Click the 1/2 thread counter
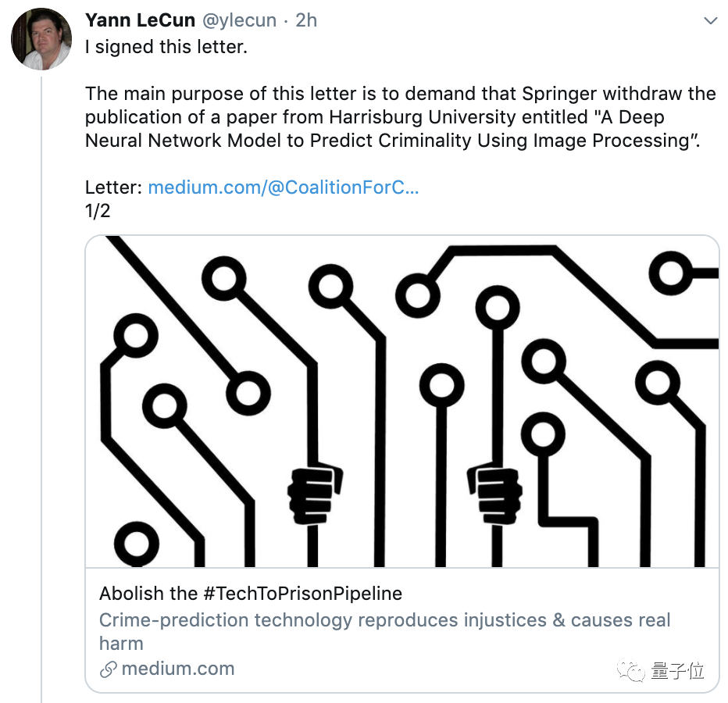 point(98,212)
